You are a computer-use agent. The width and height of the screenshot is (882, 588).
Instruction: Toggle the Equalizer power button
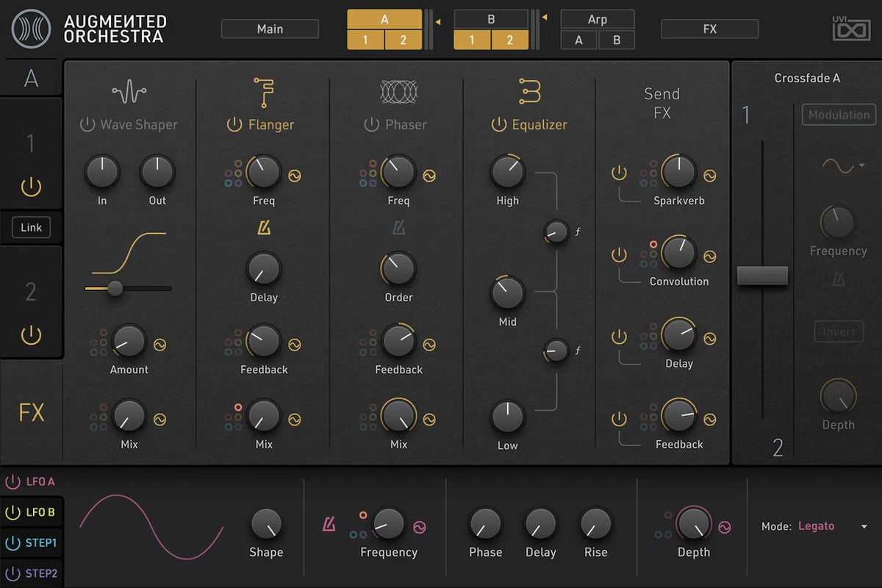(x=498, y=125)
